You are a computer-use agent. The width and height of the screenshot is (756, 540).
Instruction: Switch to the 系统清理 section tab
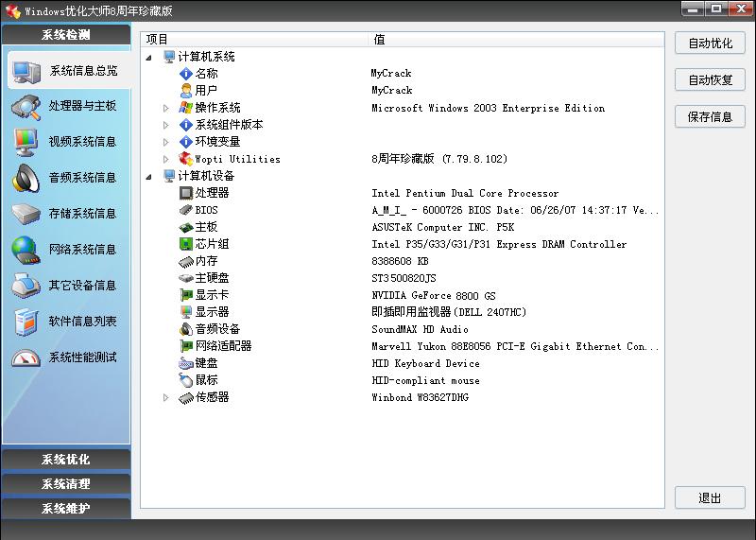(66, 484)
